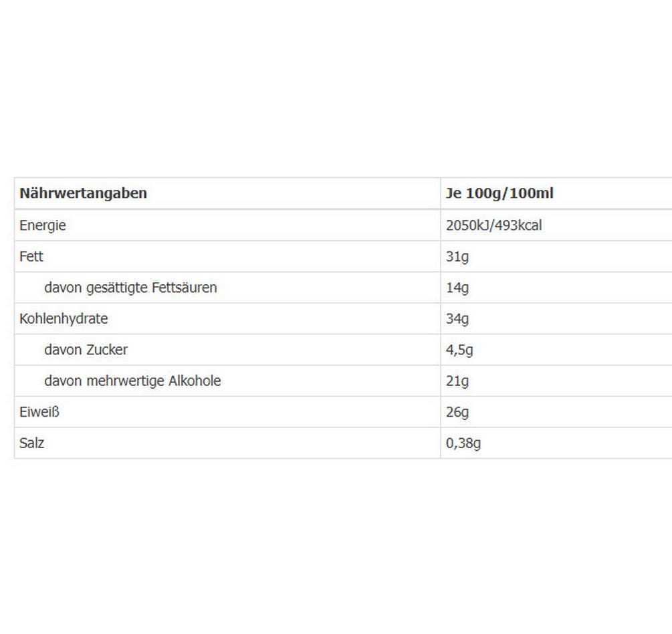Select the 34g carbohydrate value
672x634 pixels.
(457, 319)
